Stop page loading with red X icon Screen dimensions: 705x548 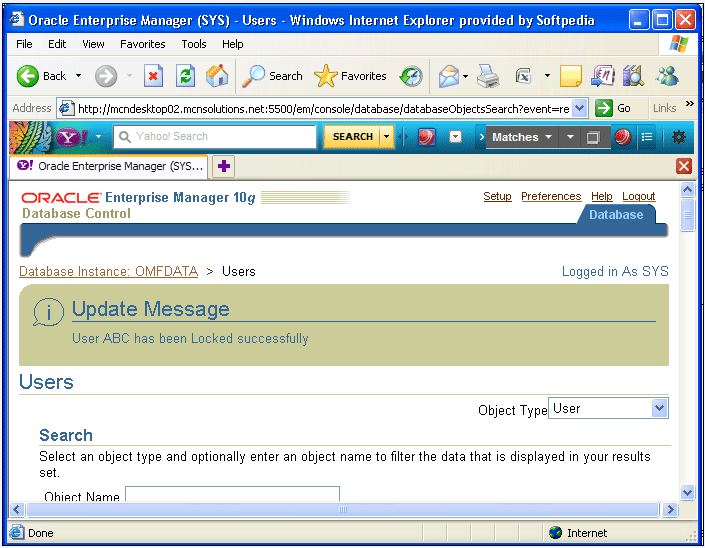pyautogui.click(x=153, y=76)
